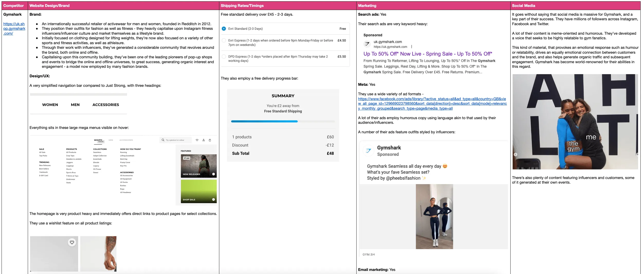Click the search magnifier icon in mega menu
Viewport: 644px width, 274px height.
163,140
